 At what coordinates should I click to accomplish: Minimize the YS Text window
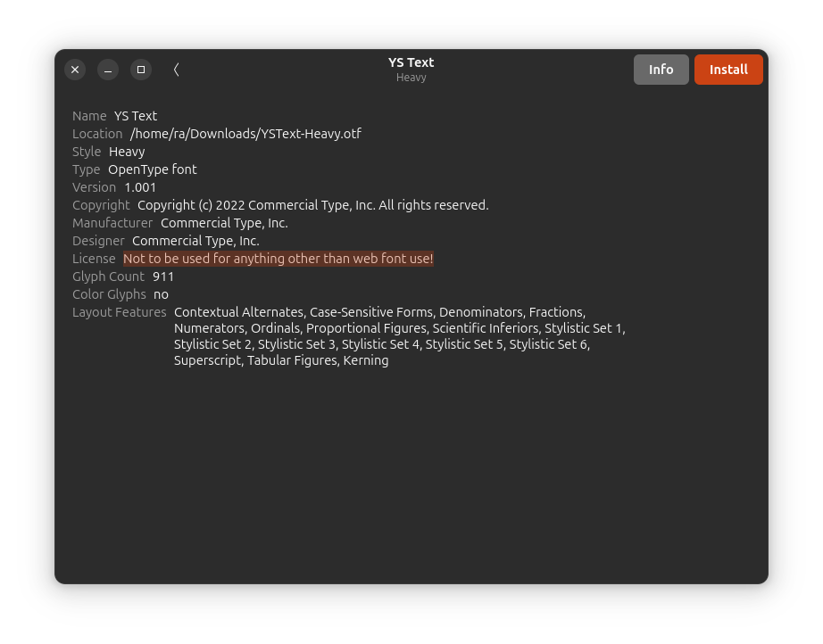(108, 70)
